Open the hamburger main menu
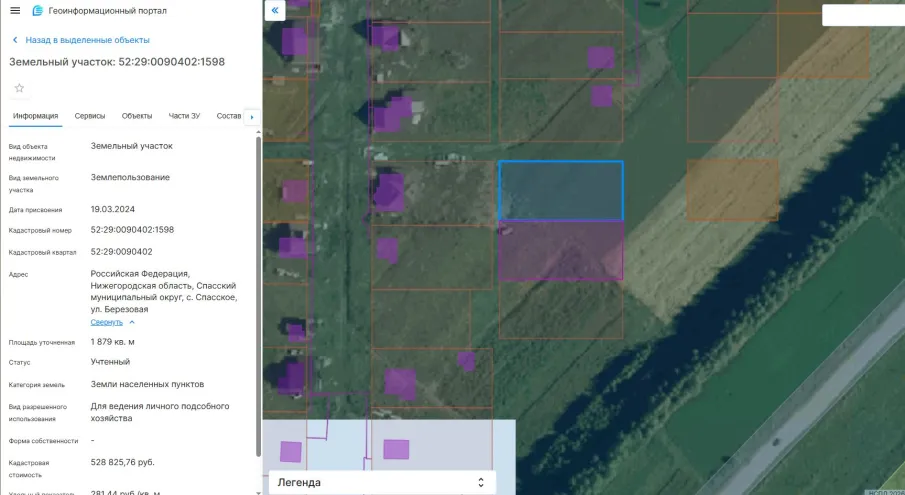The width and height of the screenshot is (905, 495). 15,10
